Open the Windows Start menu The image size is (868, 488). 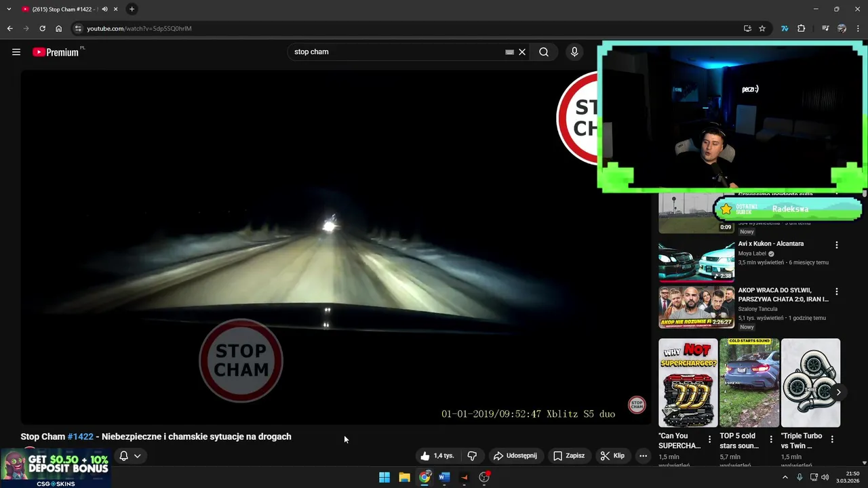384,477
